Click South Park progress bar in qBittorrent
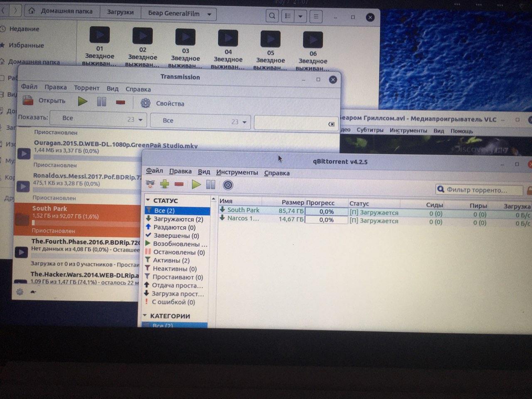532x399 pixels. pyautogui.click(x=326, y=212)
